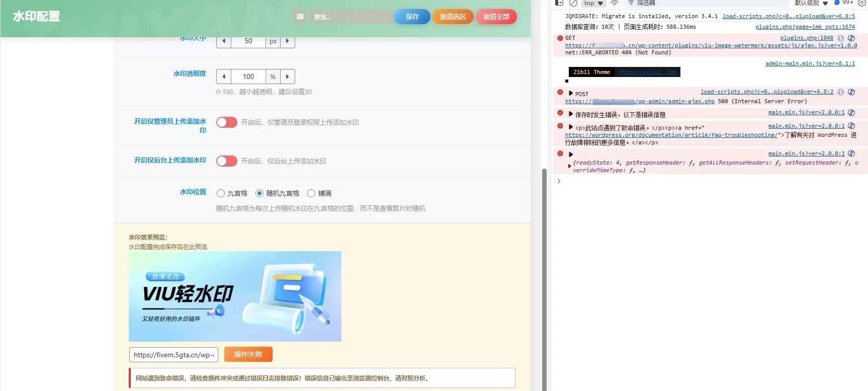Click the 99+ issues message icon
This screenshot has width=868, height=391.
click(x=843, y=3)
